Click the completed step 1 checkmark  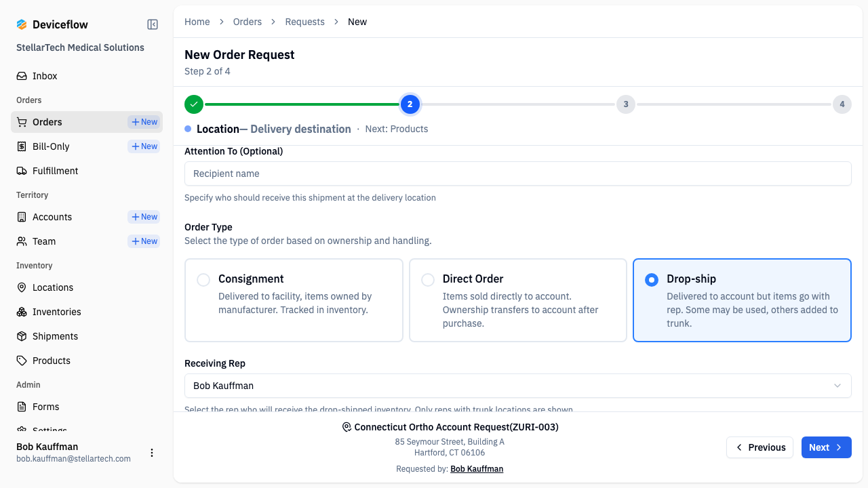tap(194, 104)
